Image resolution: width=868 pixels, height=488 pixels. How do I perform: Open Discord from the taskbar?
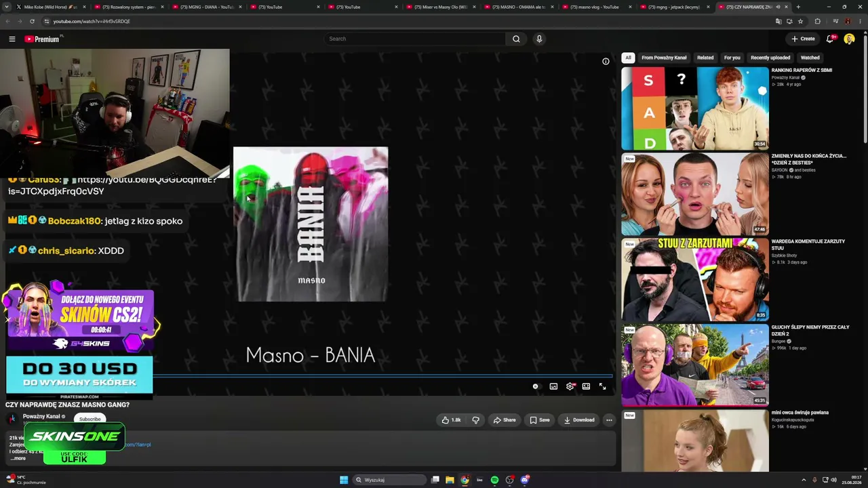[x=525, y=480]
